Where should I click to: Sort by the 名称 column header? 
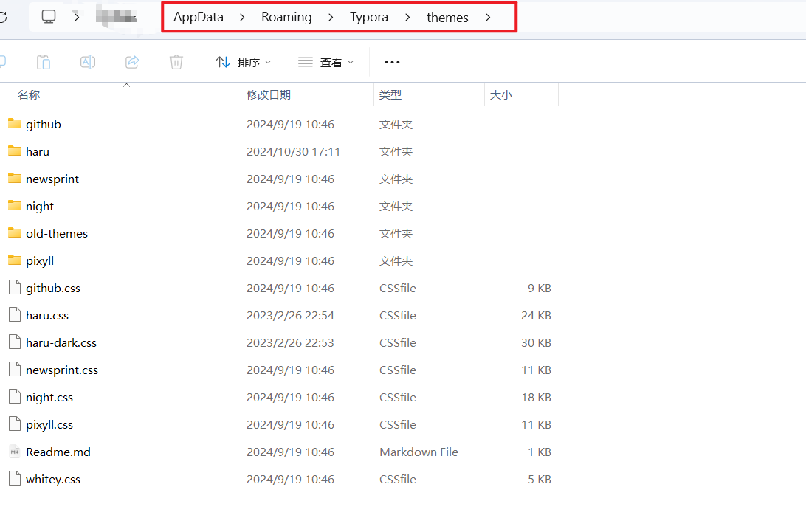coord(29,94)
